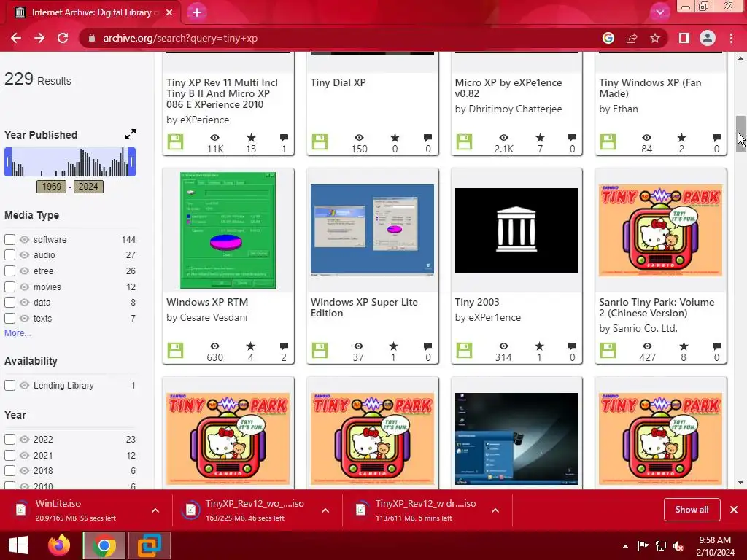Viewport: 747px width, 560px height.
Task: Toggle eye icon beside software filter
Action: tap(24, 239)
